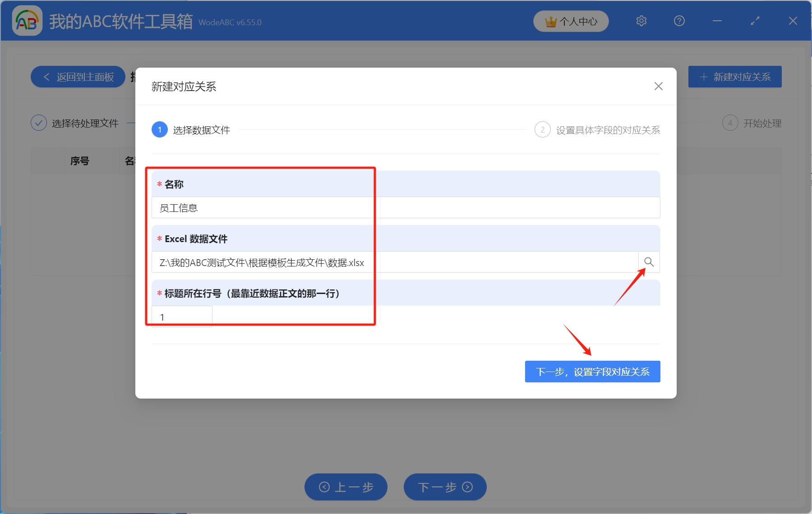
Task: Click the plus icon on 新建对应关系 button
Action: click(703, 77)
